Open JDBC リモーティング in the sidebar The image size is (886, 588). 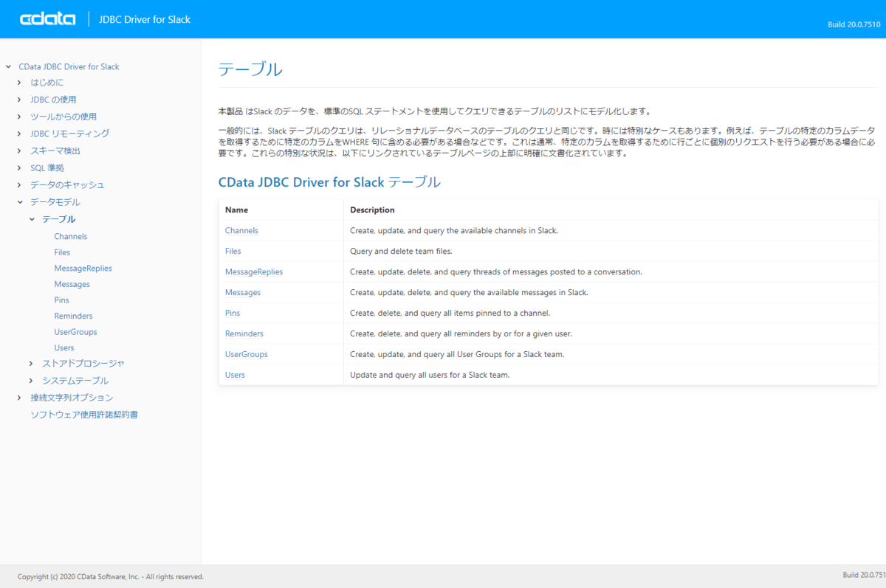tap(69, 134)
